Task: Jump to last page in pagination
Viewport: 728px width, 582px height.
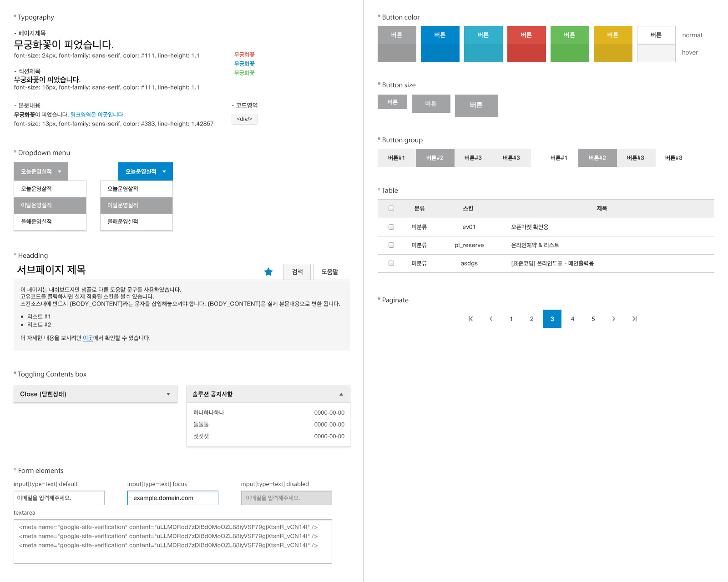Action: (x=634, y=319)
